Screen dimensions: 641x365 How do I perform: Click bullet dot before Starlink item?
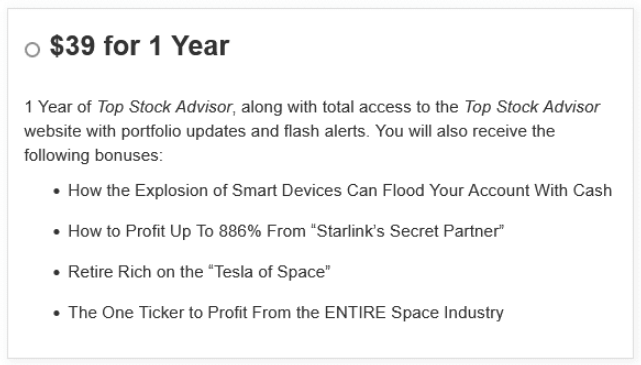57,232
